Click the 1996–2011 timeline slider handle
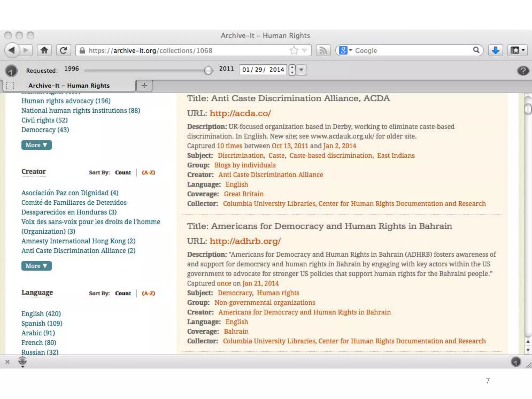532x399 pixels. 208,70
